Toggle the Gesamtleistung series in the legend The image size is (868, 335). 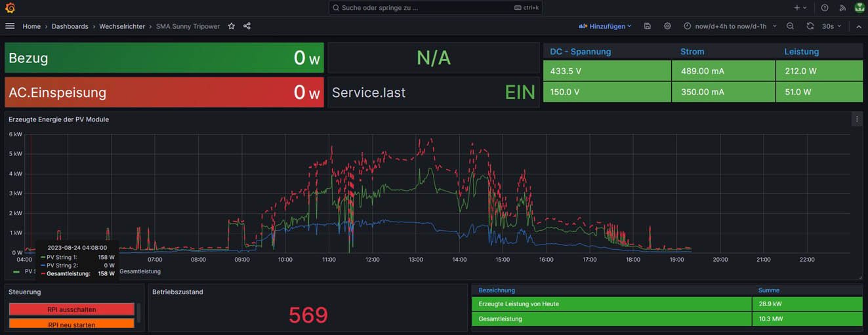point(139,271)
